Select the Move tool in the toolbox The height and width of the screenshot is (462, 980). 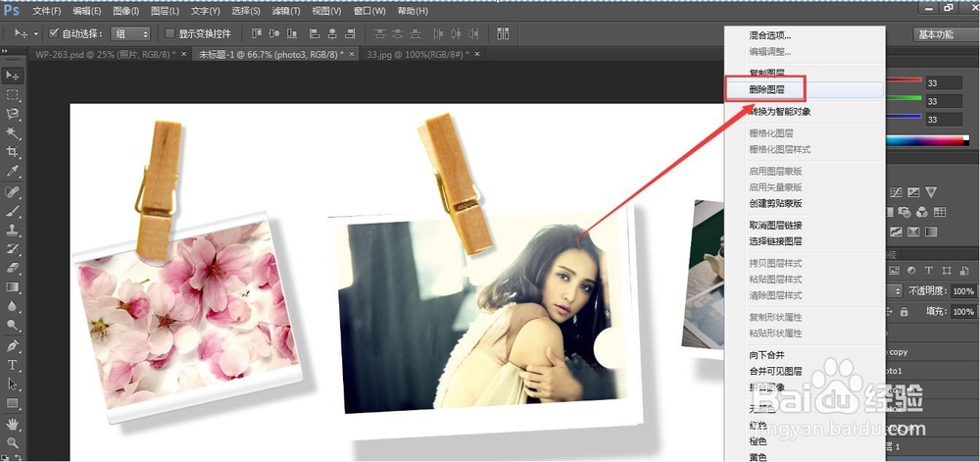13,76
